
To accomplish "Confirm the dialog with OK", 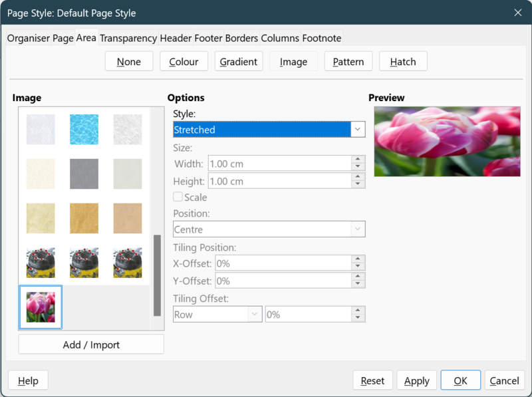I will pos(460,380).
